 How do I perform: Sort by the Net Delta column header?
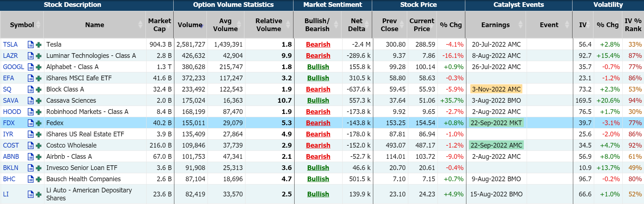tap(357, 25)
